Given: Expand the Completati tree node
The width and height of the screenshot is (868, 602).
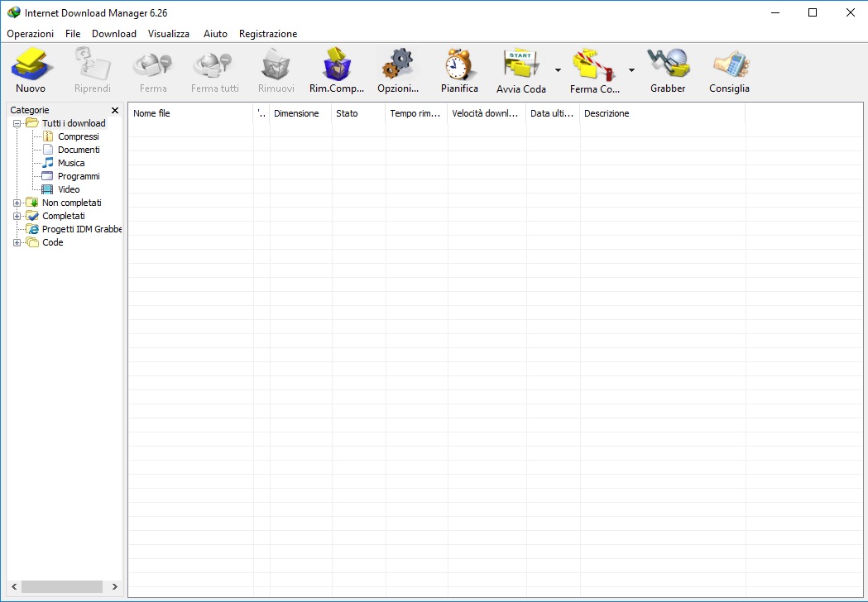Looking at the screenshot, I should click(17, 216).
